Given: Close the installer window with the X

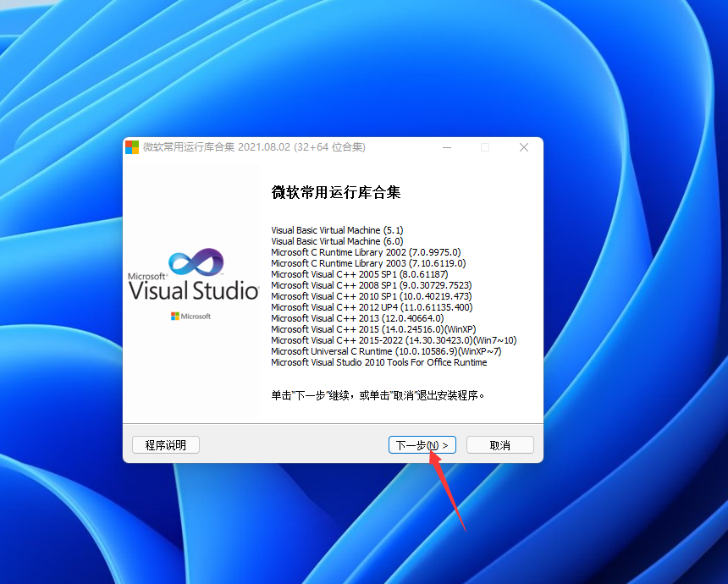Looking at the screenshot, I should [x=524, y=147].
